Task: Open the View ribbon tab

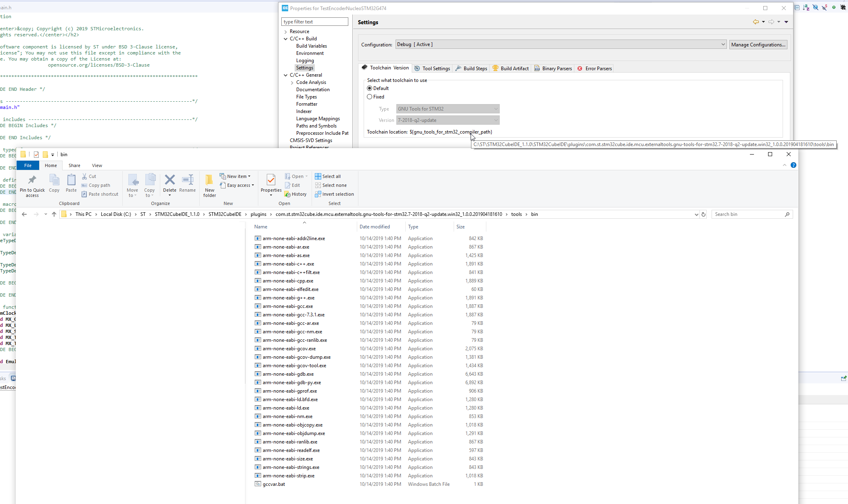Action: click(97, 165)
